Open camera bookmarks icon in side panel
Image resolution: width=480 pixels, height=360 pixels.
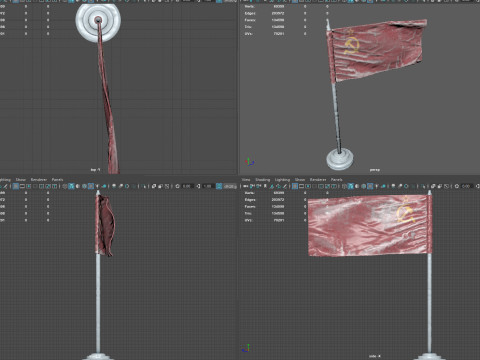click(x=265, y=186)
